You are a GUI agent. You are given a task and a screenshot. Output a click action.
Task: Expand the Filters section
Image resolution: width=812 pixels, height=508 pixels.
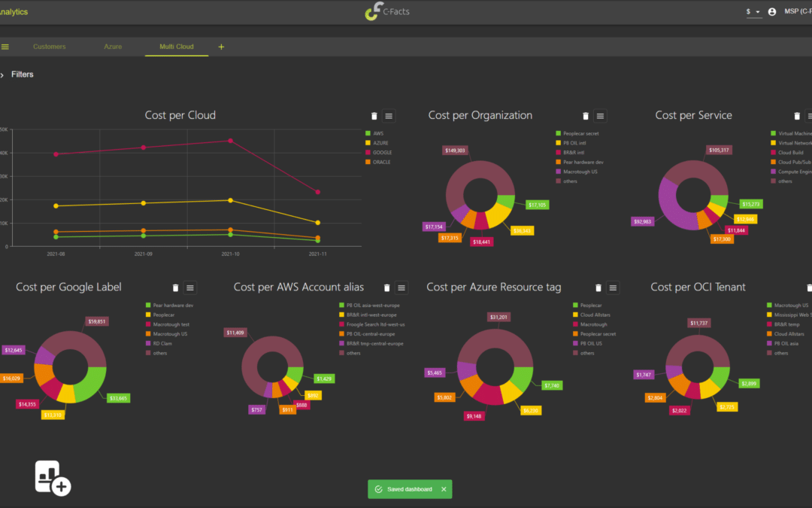(x=17, y=75)
